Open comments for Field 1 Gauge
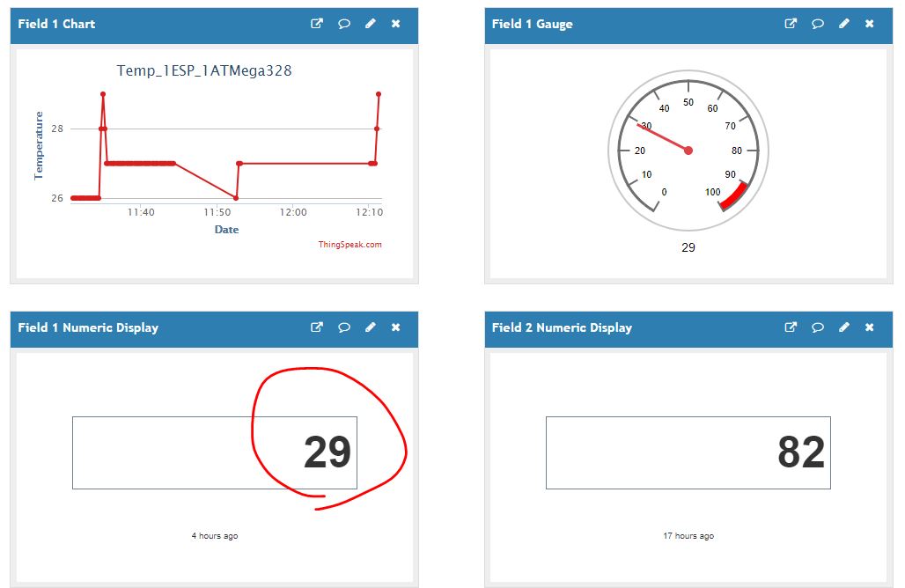This screenshot has width=905, height=588. [x=818, y=24]
